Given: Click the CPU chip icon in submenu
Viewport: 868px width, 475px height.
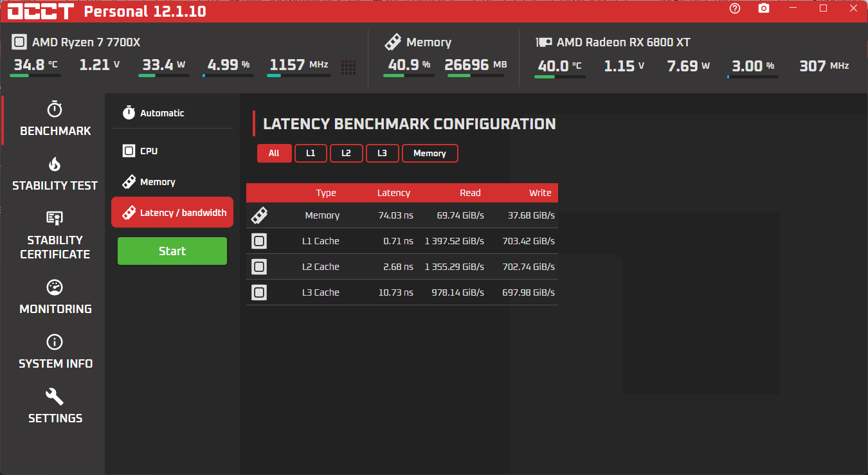Looking at the screenshot, I should 129,151.
